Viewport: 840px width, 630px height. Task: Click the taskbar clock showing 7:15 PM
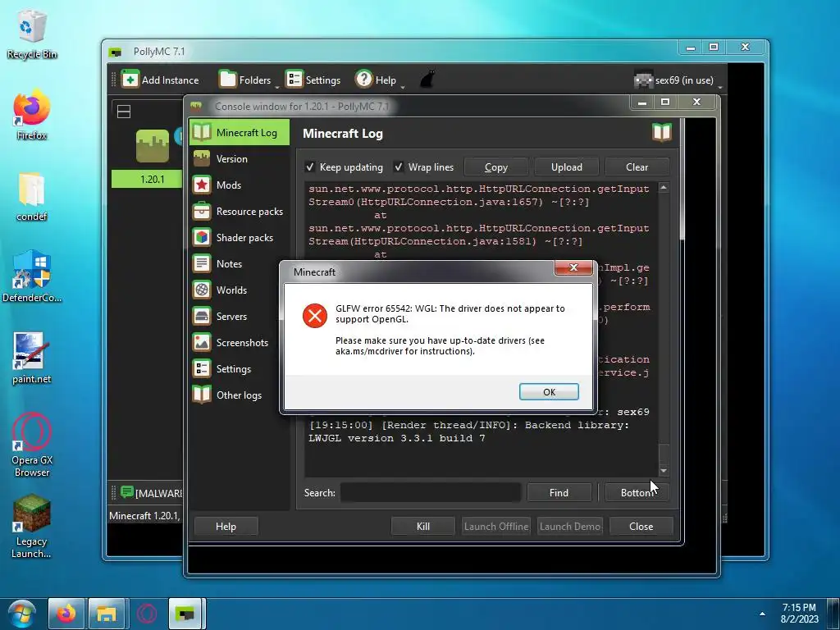(799, 614)
